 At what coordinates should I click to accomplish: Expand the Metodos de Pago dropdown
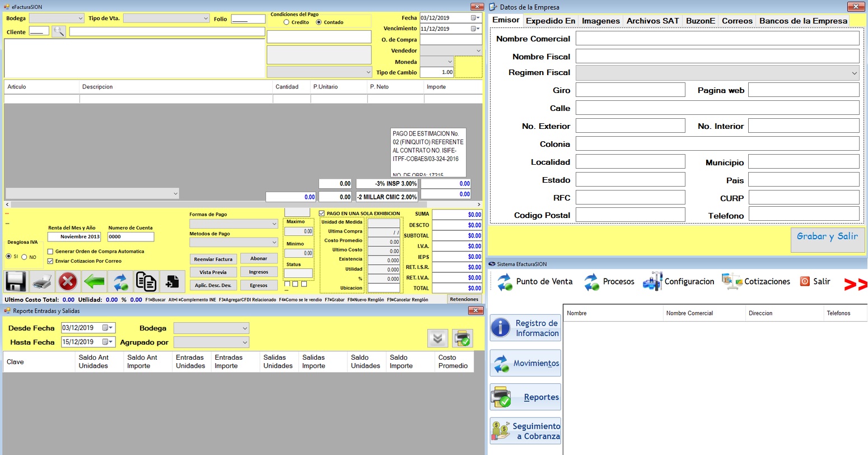[274, 243]
